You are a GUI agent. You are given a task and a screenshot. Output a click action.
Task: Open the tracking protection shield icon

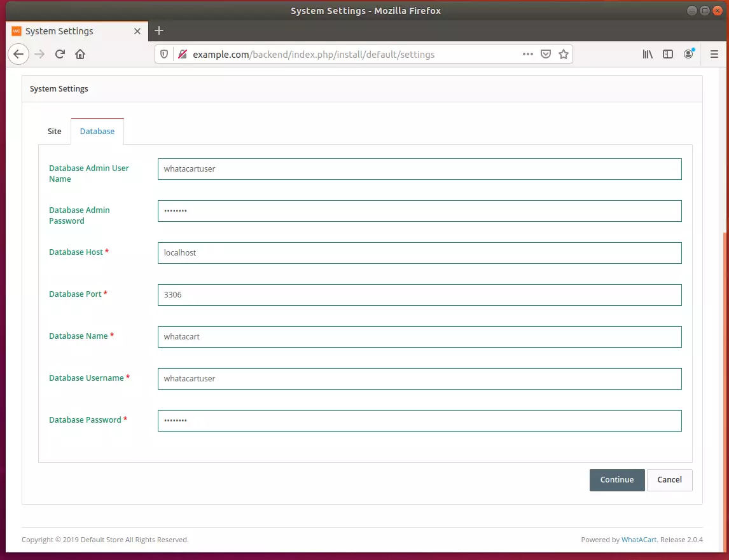(164, 55)
